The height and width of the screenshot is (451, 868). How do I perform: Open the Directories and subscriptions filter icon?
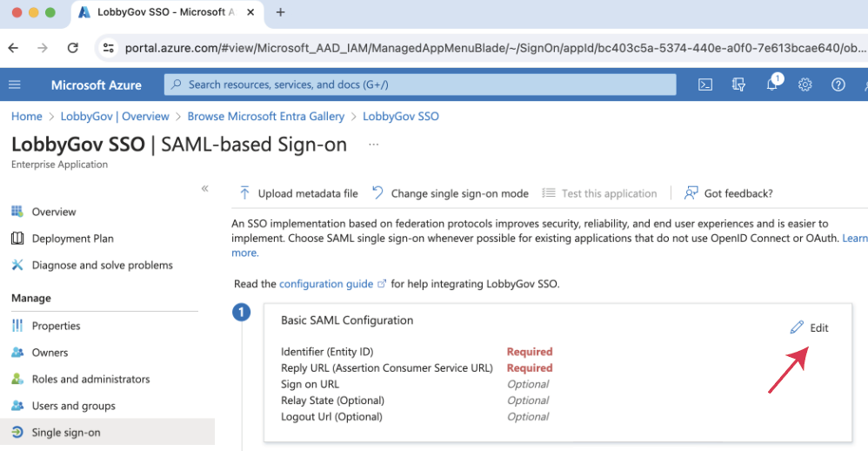tap(738, 84)
